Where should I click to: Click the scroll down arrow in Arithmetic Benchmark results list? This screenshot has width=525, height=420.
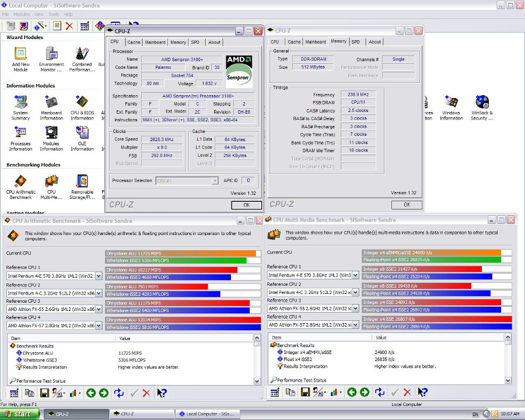pos(257,381)
